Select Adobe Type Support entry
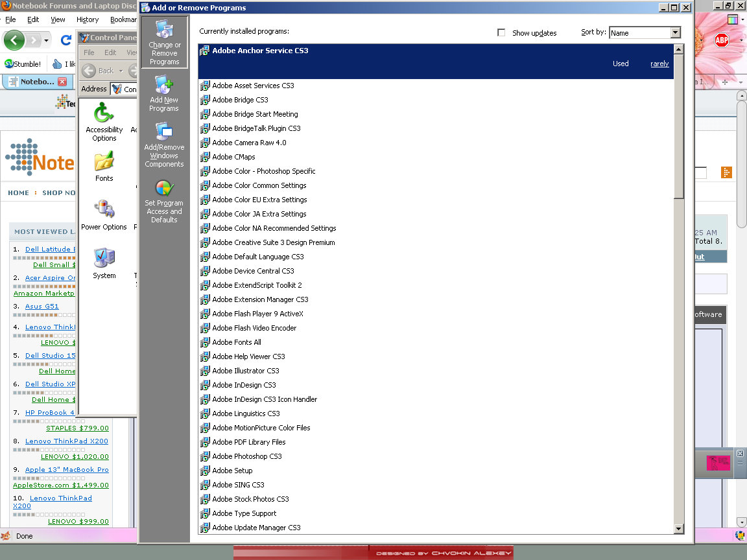The width and height of the screenshot is (747, 560). coord(244,514)
